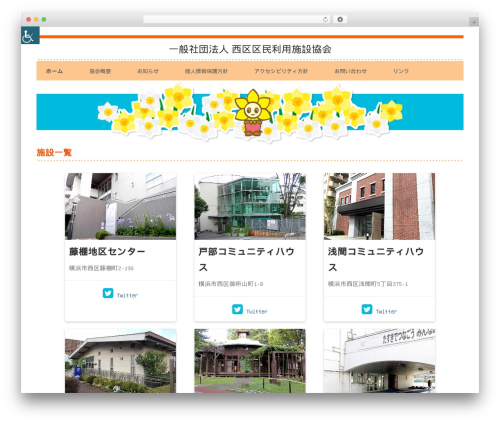Click the 浅間コミュニティハウス address text

point(368,284)
